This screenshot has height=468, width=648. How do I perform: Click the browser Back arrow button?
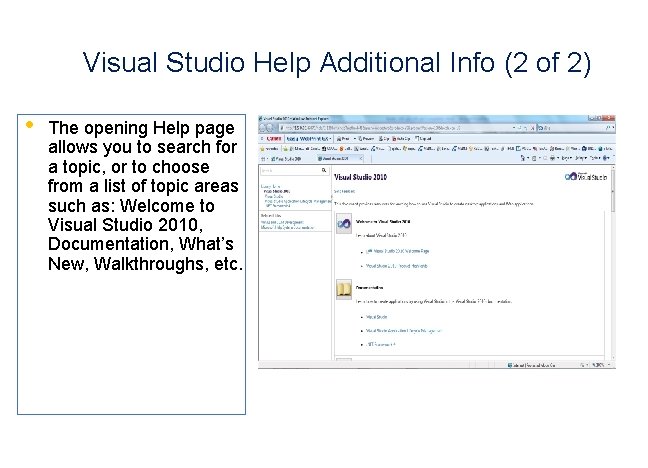click(263, 128)
